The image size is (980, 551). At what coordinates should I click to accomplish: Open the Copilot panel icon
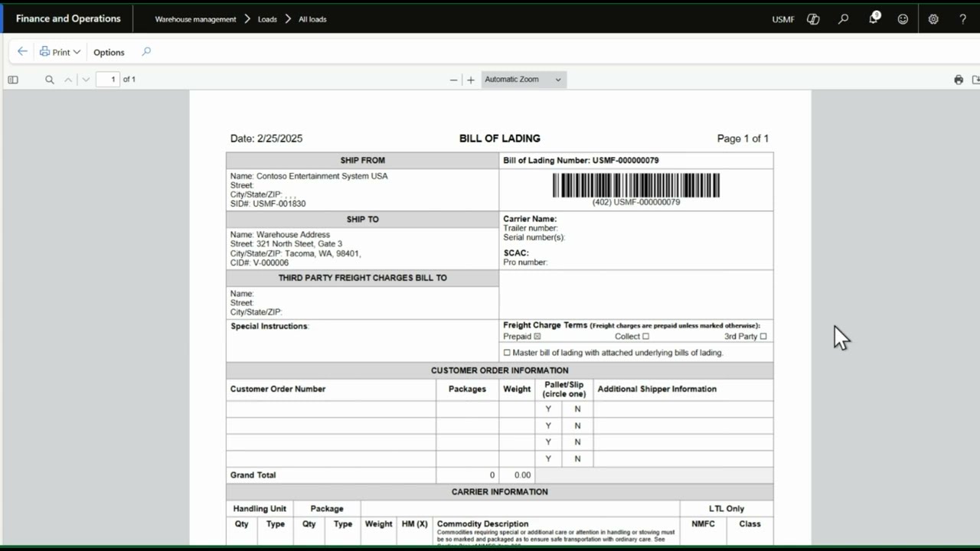[813, 19]
